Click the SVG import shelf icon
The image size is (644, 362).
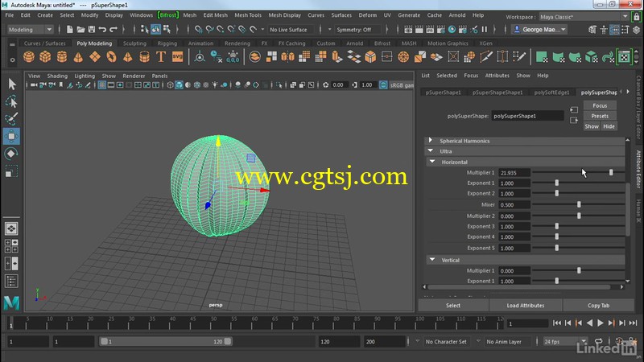coord(177,56)
